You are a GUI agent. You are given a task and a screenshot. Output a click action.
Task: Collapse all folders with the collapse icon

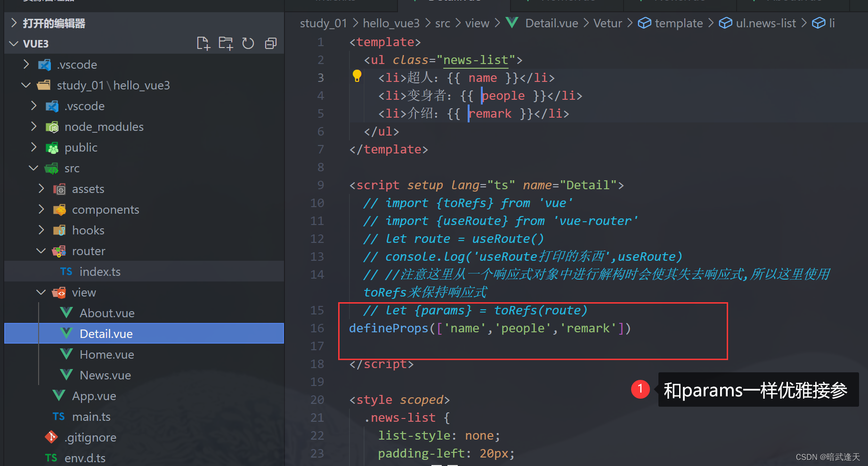[x=271, y=43]
